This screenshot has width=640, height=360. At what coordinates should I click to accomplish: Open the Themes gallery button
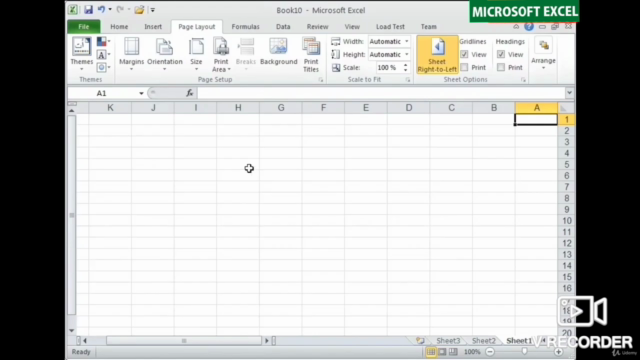coord(82,54)
